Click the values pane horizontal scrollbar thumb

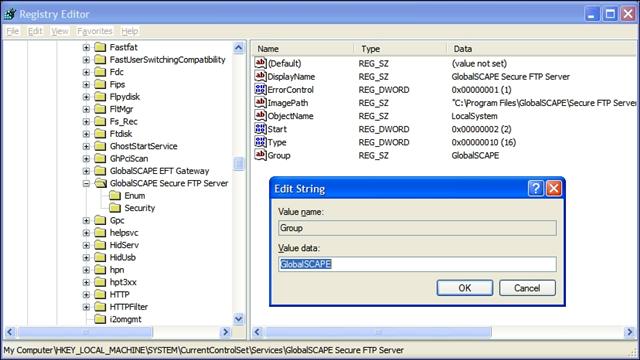coord(378,332)
